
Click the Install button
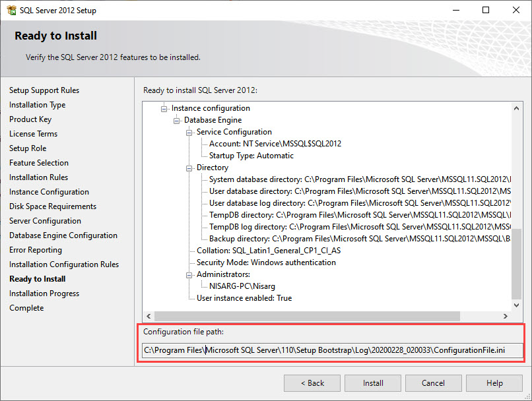[x=373, y=383]
